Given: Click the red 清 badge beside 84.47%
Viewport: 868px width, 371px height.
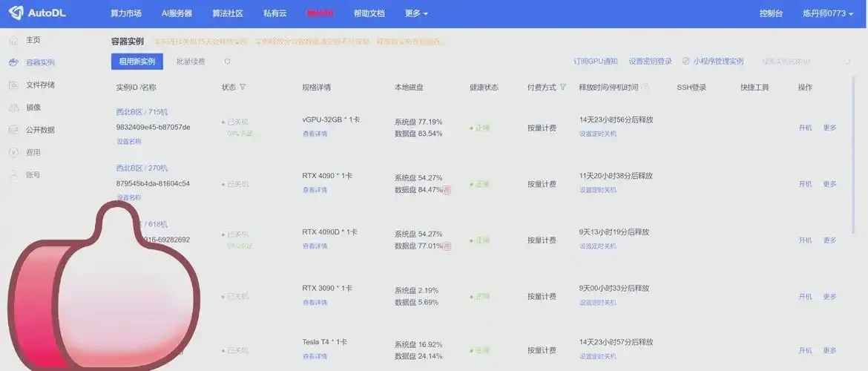Looking at the screenshot, I should point(447,190).
